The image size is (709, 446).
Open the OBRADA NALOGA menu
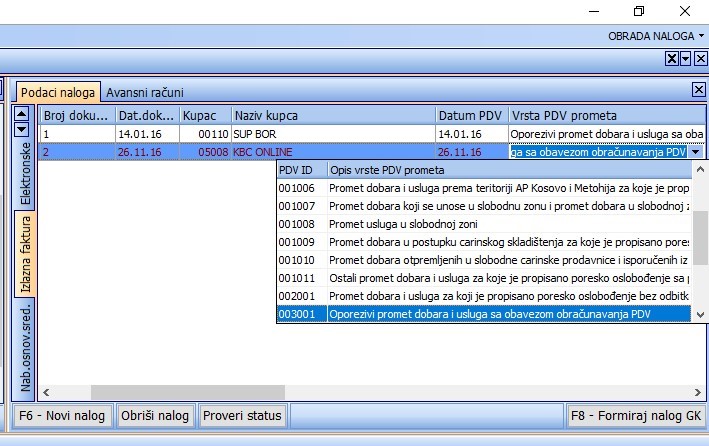click(656, 35)
